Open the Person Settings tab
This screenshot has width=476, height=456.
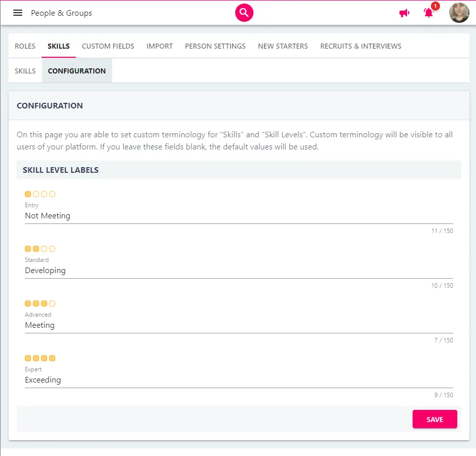pos(215,46)
